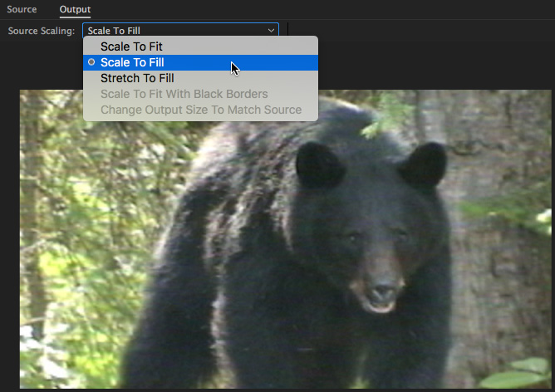This screenshot has height=392, width=555.
Task: Choose Scale To Fit from menu
Action: 200,47
